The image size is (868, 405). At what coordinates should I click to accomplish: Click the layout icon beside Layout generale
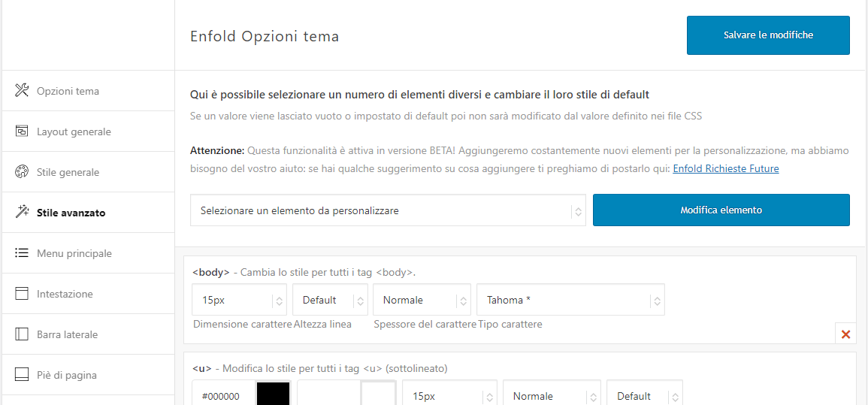point(22,131)
